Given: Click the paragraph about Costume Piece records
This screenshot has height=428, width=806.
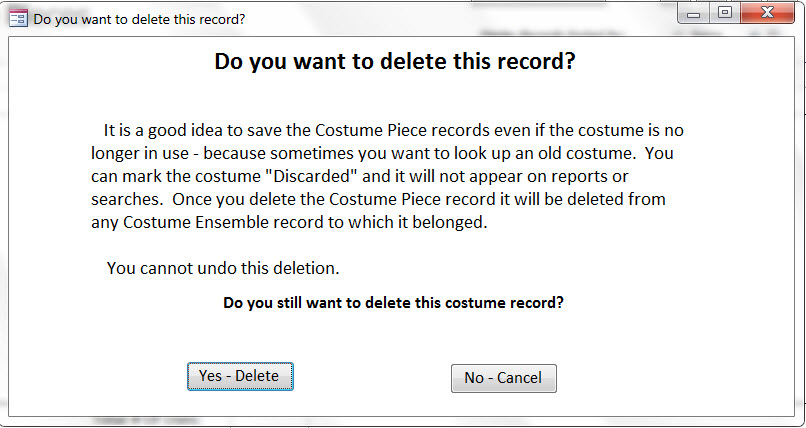Looking at the screenshot, I should tap(393, 176).
